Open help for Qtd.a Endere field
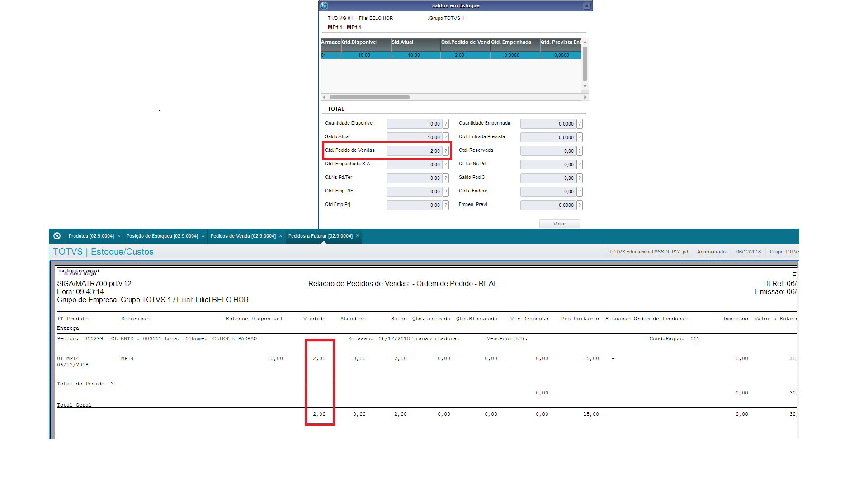Image resolution: width=868 pixels, height=488 pixels. 580,192
